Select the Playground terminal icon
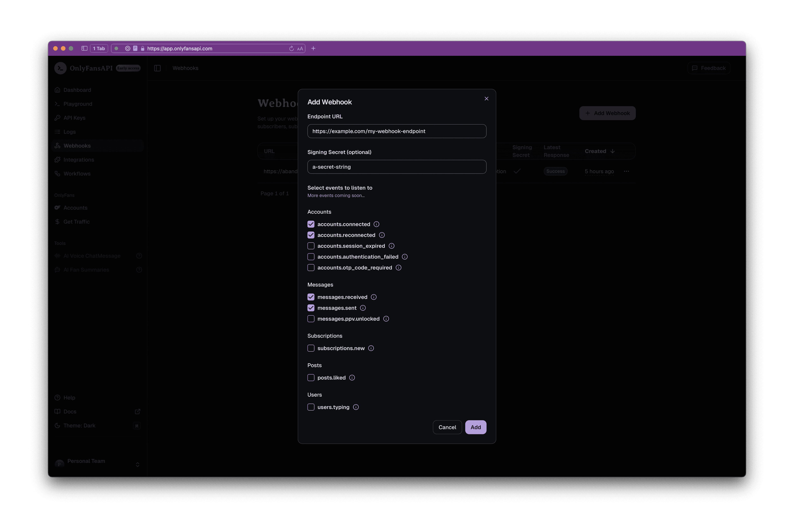Image resolution: width=794 pixels, height=532 pixels. [58, 104]
